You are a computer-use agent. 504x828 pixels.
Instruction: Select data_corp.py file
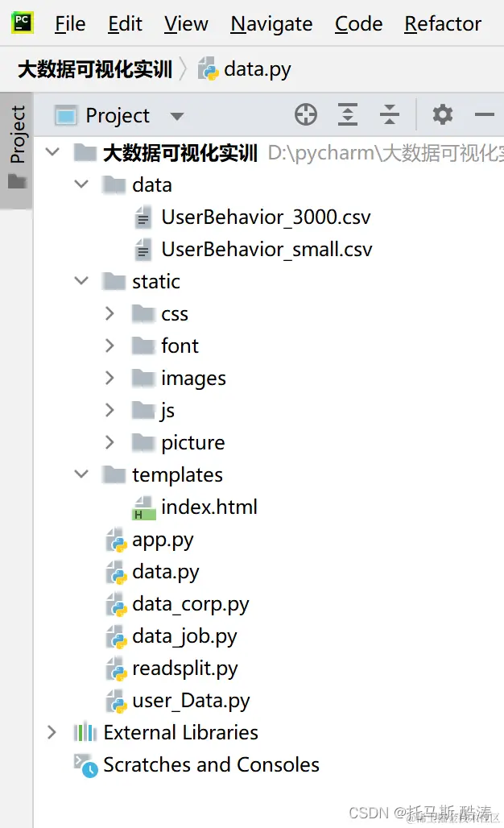pos(191,605)
